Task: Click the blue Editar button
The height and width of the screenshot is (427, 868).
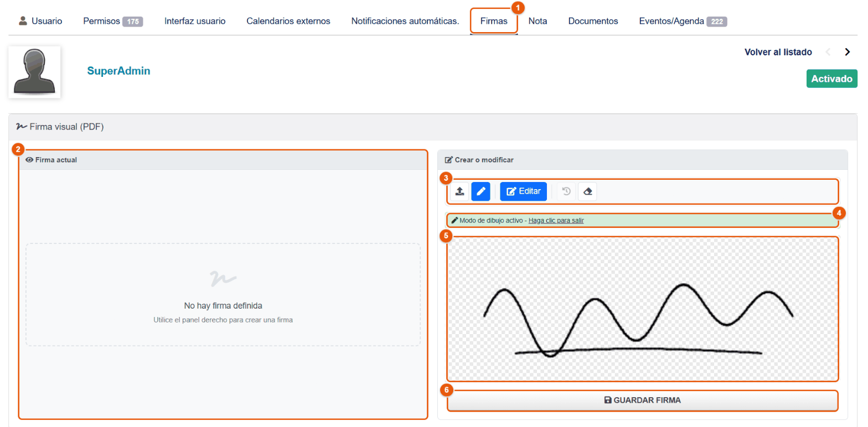Action: (524, 191)
